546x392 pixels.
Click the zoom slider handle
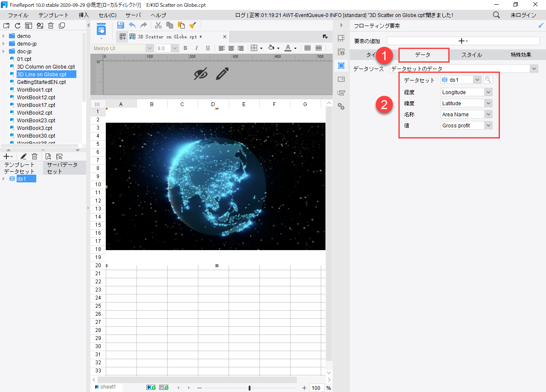250,388
